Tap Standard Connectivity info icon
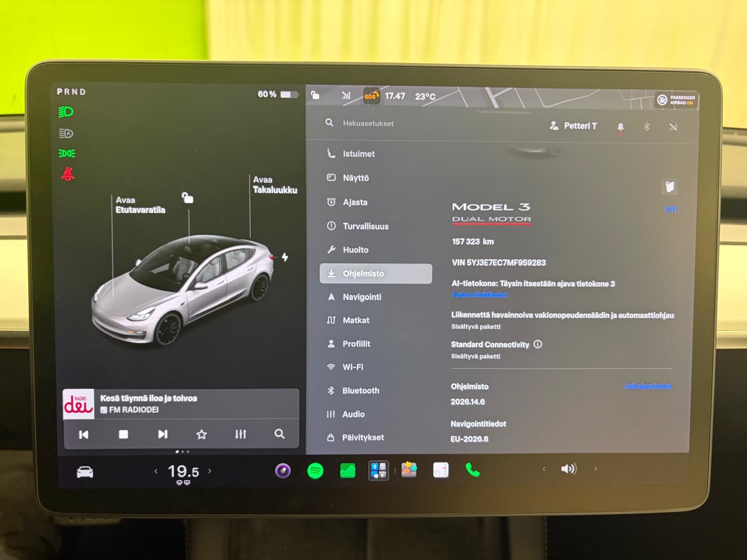 [538, 344]
